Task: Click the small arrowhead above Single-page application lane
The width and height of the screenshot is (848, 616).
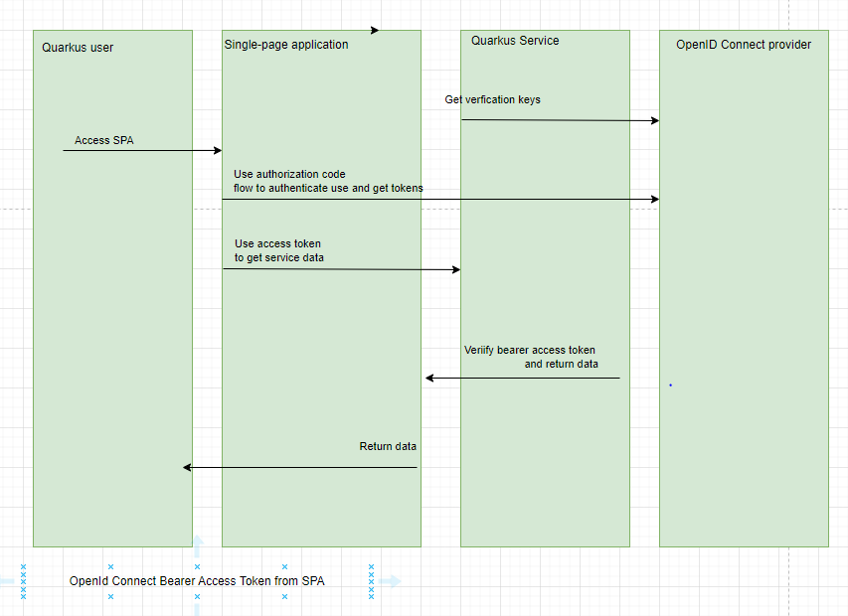Action: click(x=375, y=30)
